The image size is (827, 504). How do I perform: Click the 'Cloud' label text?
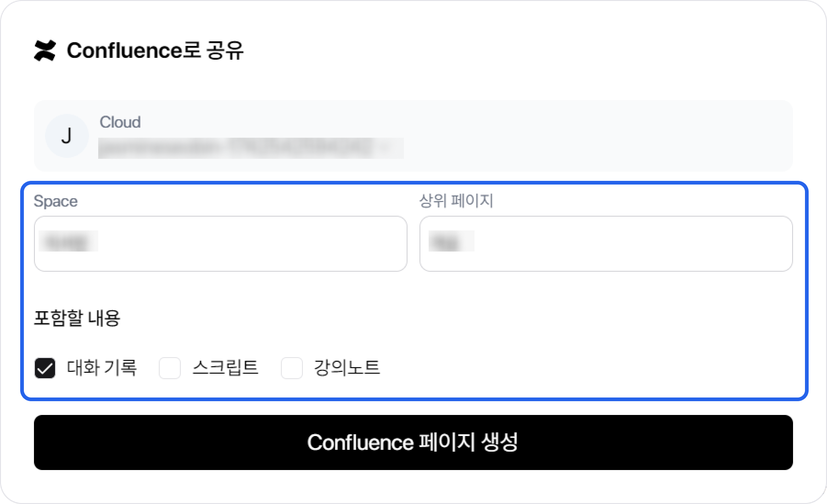120,122
